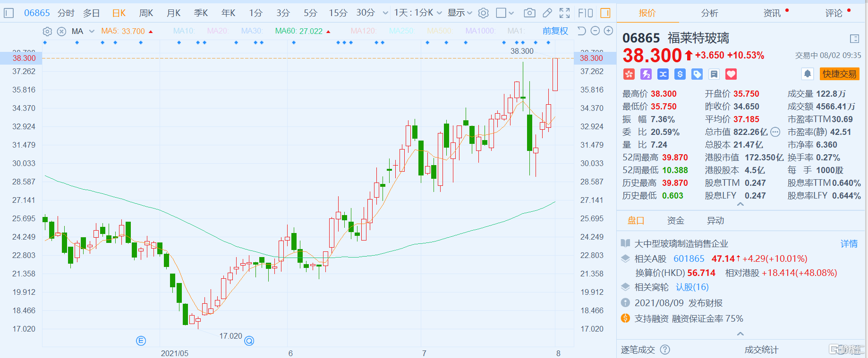Open the 前复权 adjustment selector
The height and width of the screenshot is (358, 868).
pyautogui.click(x=555, y=31)
